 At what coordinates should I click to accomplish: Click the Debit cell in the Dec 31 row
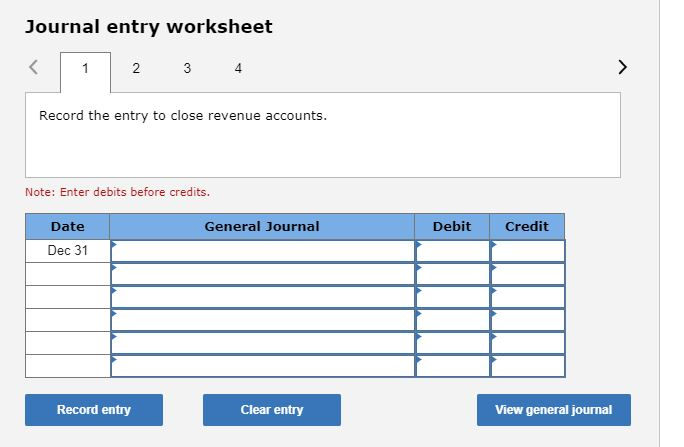[453, 251]
